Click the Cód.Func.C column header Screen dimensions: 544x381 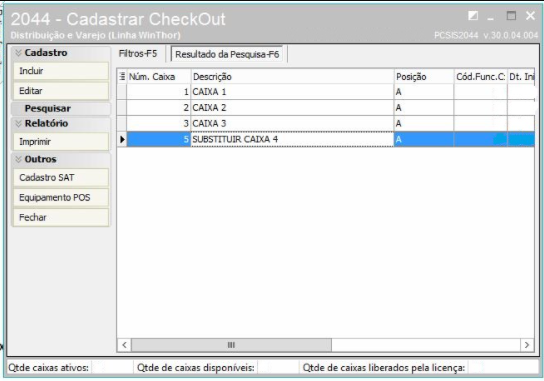[x=481, y=76]
